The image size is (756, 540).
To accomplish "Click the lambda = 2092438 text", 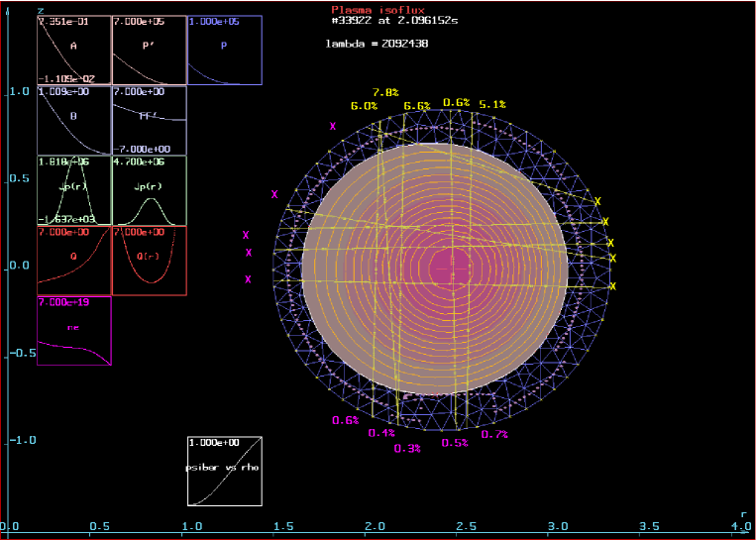I will [377, 44].
